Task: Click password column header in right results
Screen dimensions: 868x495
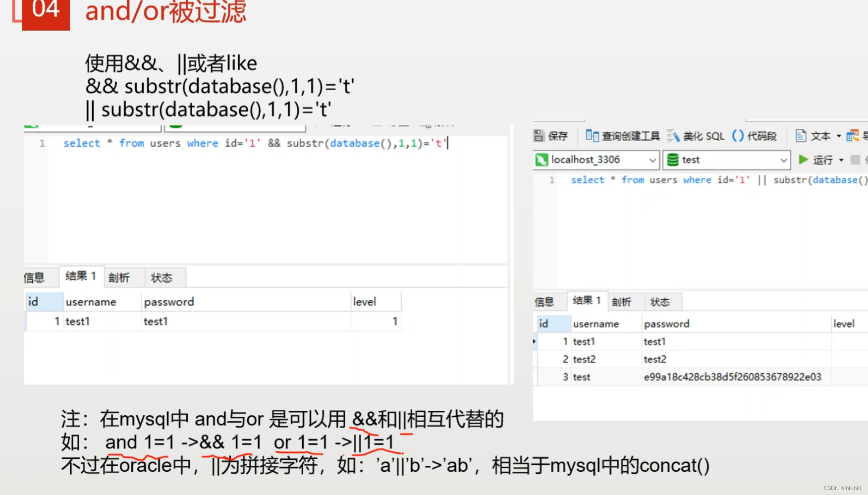Action: 736,324
